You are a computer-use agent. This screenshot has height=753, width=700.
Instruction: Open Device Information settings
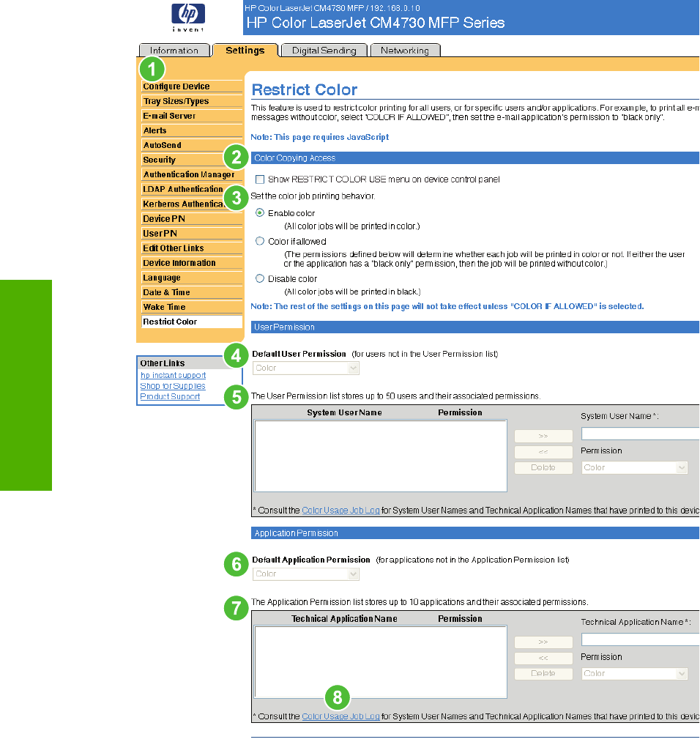[192, 263]
